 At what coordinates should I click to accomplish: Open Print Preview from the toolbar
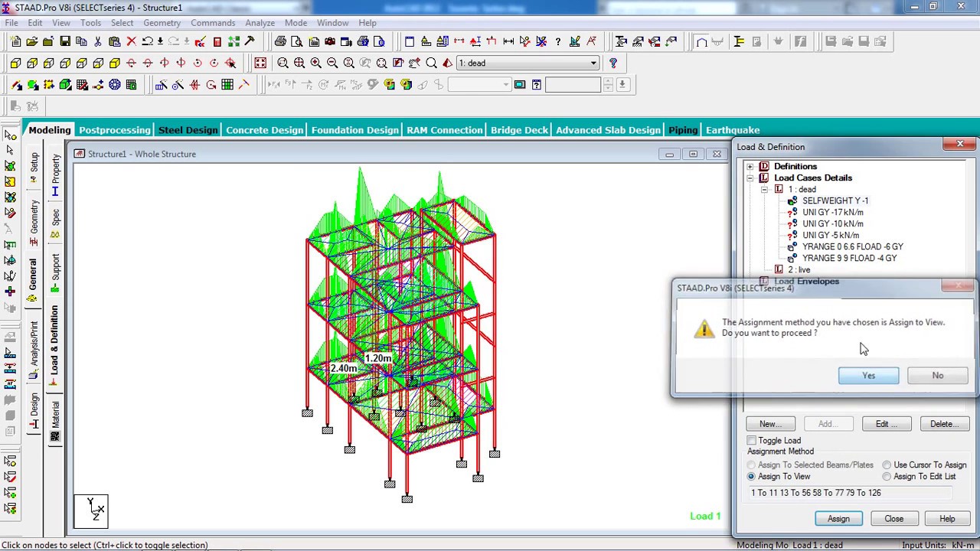pos(296,41)
